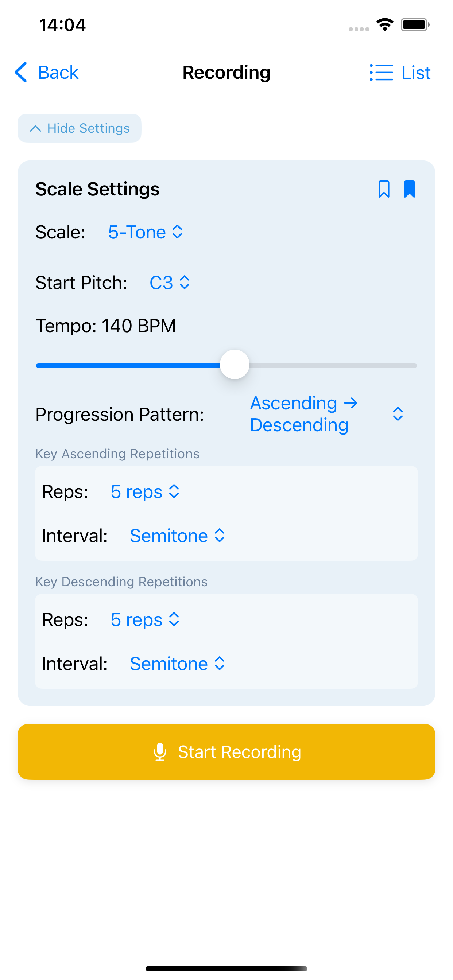Viewport: 453px width, 980px height.
Task: Tap the battery status icon
Action: pyautogui.click(x=415, y=25)
